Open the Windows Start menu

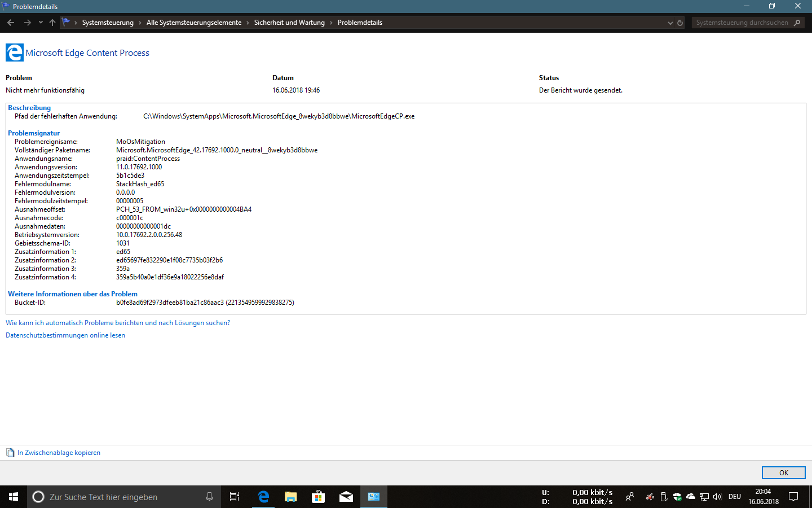click(x=14, y=497)
